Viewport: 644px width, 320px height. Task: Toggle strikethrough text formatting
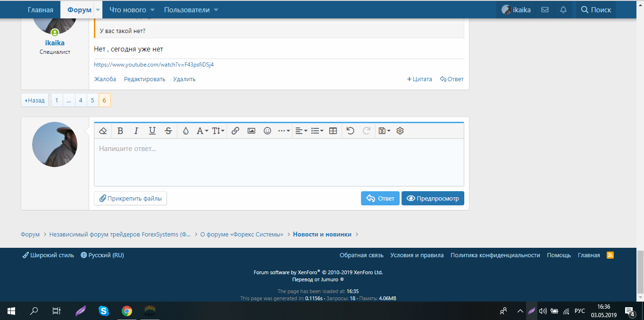click(168, 131)
